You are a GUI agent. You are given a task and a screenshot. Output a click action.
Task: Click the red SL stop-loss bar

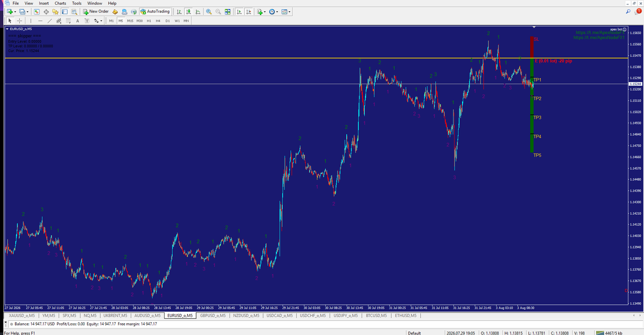click(531, 47)
